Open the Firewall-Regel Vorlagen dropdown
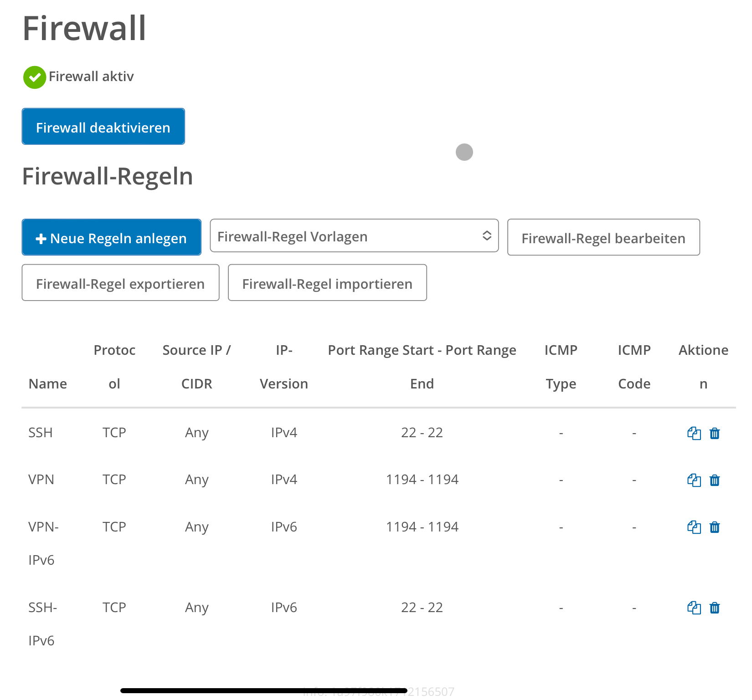The width and height of the screenshot is (752, 700). click(354, 236)
